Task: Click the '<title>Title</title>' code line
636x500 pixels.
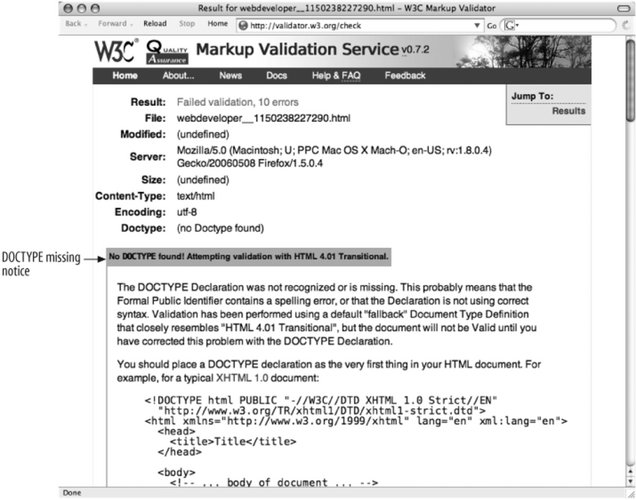Action: point(233,441)
